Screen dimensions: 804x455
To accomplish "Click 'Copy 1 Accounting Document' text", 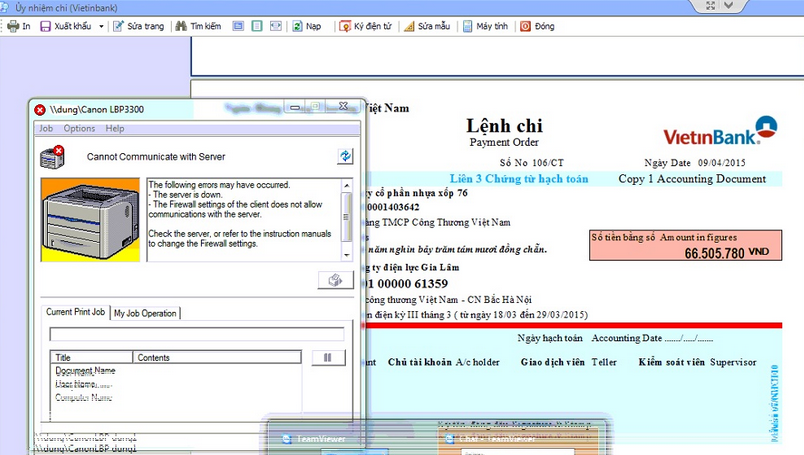I will point(692,179).
